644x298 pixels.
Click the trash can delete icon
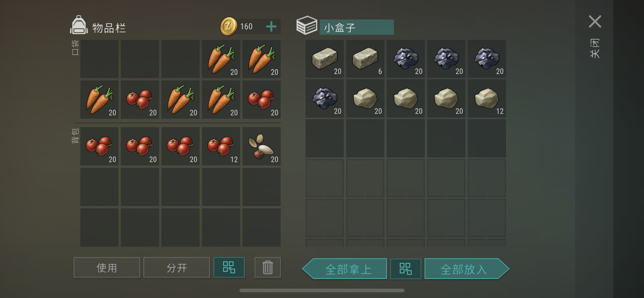268,267
